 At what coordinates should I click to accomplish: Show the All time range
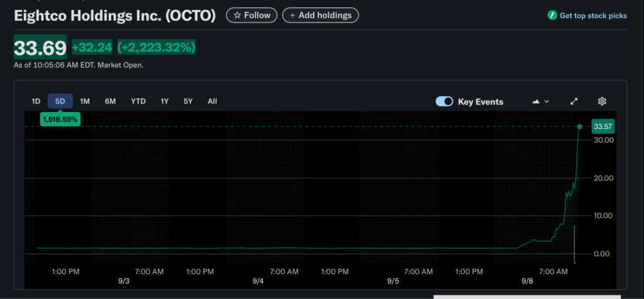click(x=213, y=101)
